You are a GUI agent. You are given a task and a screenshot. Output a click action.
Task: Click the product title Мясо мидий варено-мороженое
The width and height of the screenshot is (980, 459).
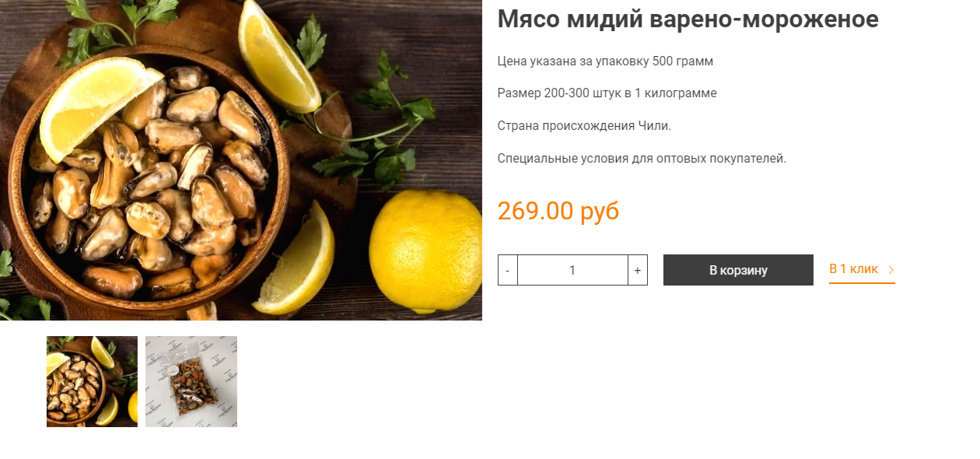coord(688,19)
